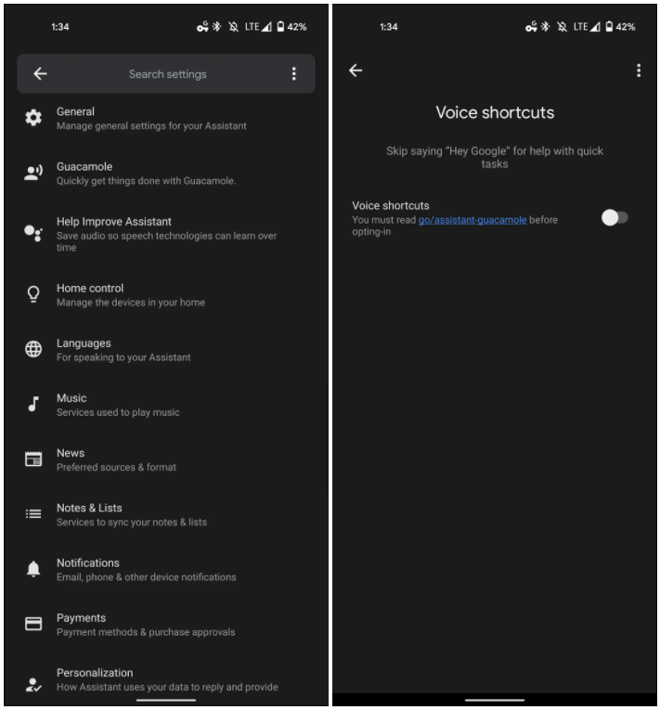Open Guacamole voice person icon
660x710 pixels.
[33, 173]
